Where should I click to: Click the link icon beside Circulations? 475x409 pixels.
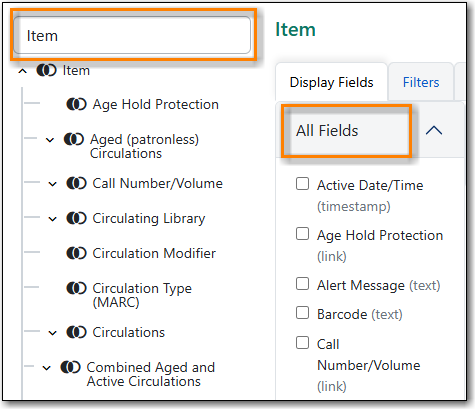[76, 332]
